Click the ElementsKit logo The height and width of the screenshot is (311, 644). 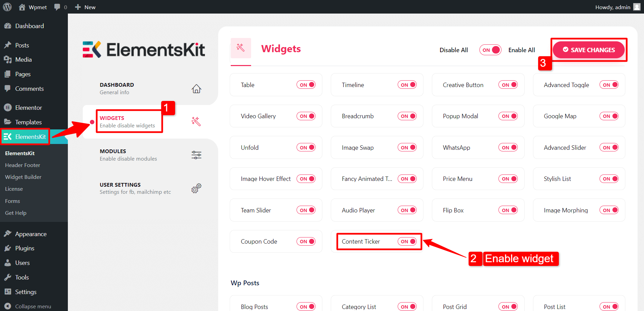pyautogui.click(x=144, y=50)
